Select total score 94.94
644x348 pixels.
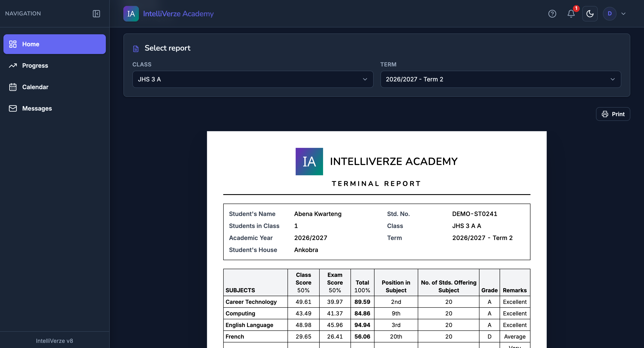(362, 325)
